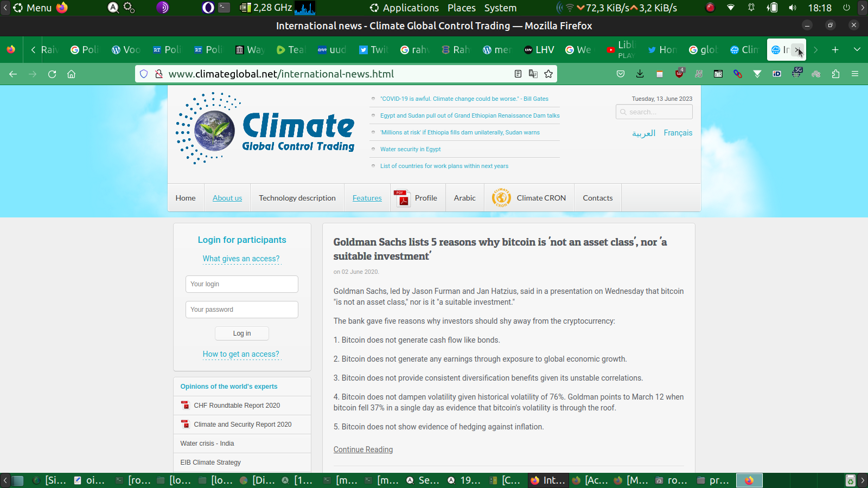Open the System menu

500,8
